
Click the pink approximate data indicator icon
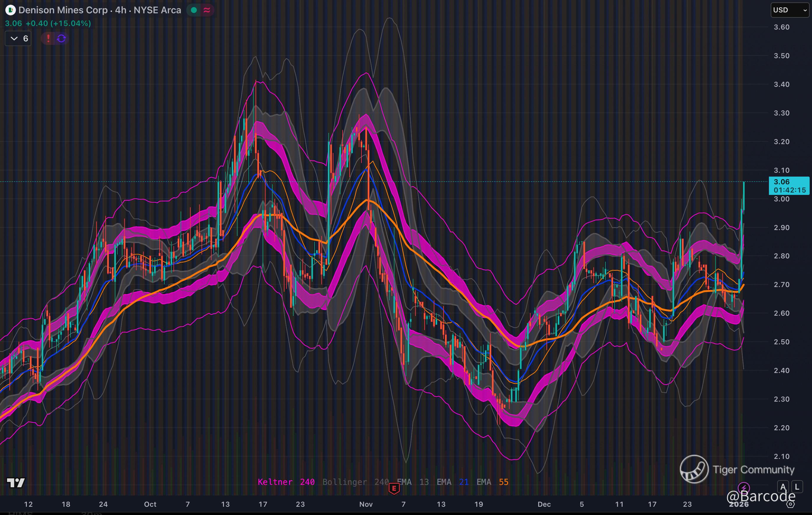click(x=207, y=10)
